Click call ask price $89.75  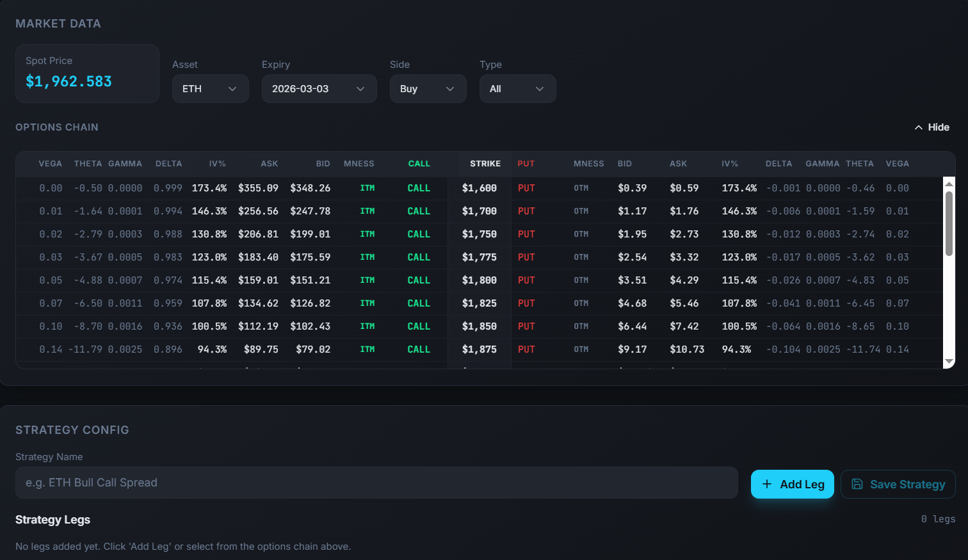261,349
